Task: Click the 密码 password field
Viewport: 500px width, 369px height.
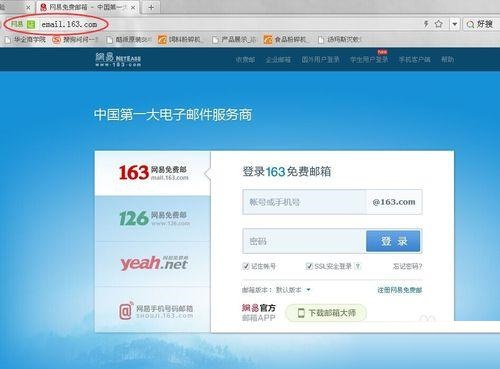Action: coord(304,241)
